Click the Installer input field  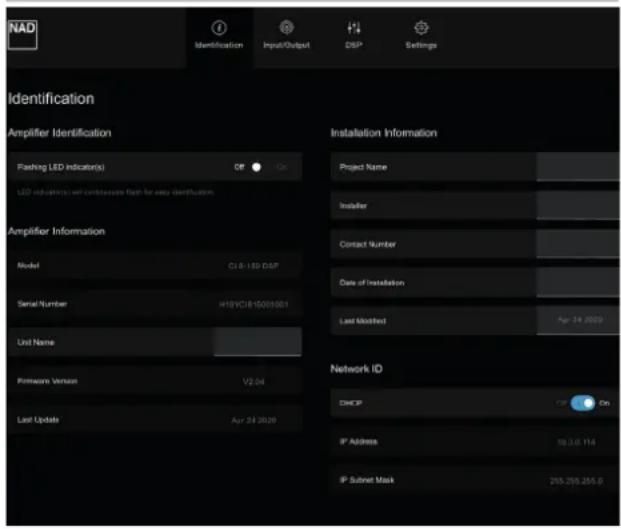tap(578, 206)
